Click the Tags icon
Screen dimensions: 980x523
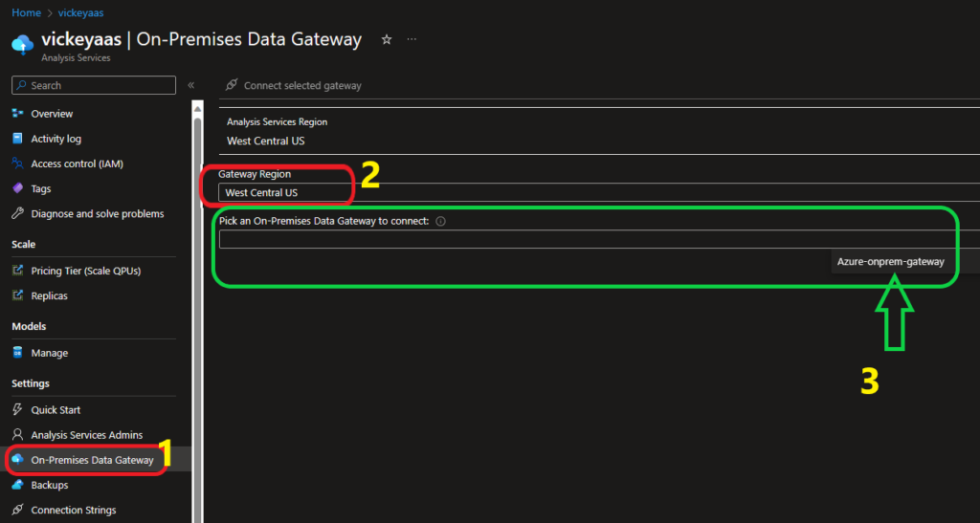[x=17, y=188]
